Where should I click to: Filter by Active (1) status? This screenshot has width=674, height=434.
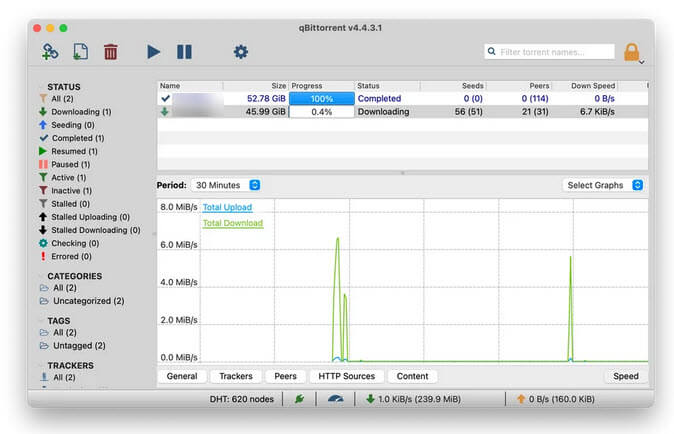[x=63, y=177]
